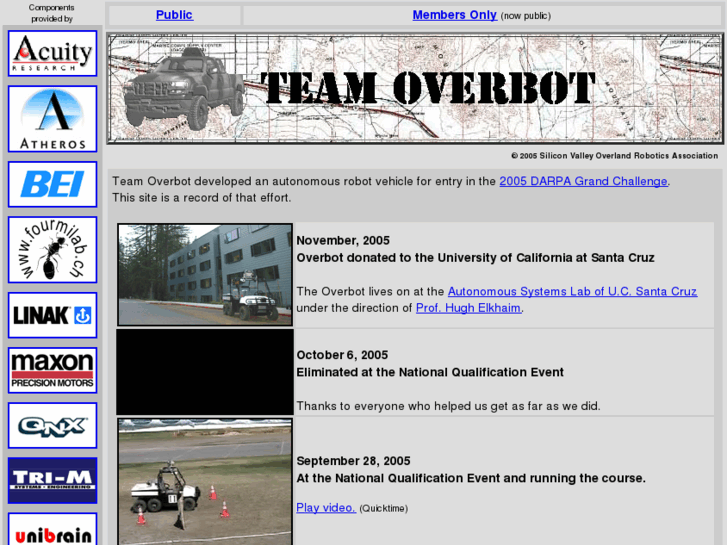Click the Play video link
727x545 pixels.
click(326, 507)
